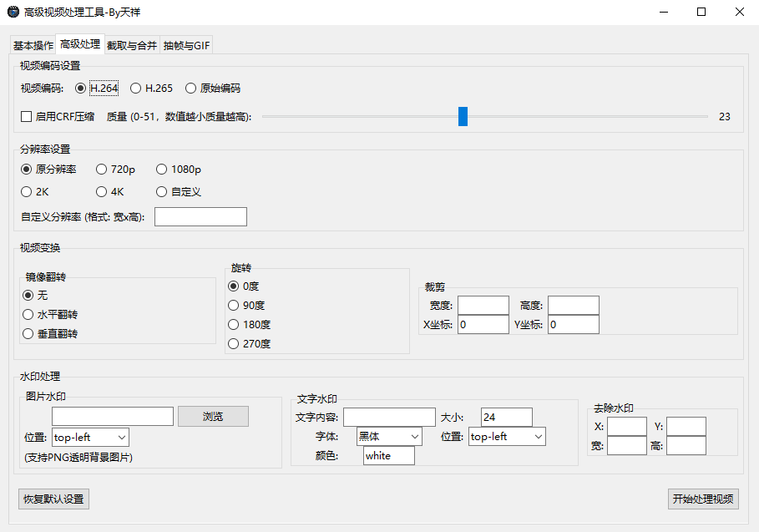
Task: Maximize the video tool window
Action: click(701, 12)
